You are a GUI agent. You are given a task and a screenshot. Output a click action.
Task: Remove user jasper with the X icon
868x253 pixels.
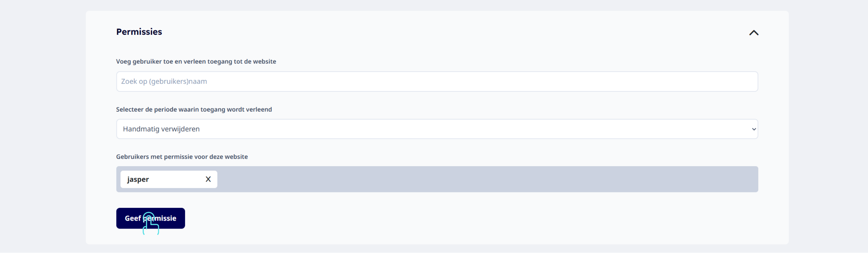tap(208, 179)
